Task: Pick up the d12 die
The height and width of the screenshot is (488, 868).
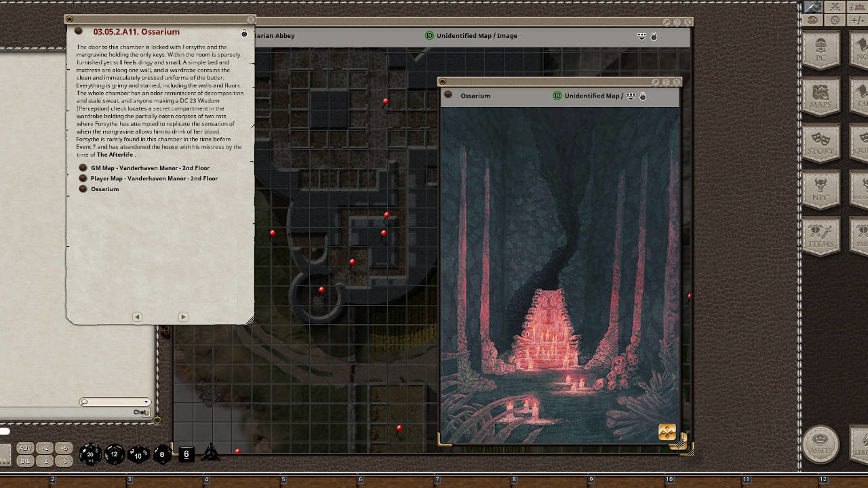Action: 115,454
